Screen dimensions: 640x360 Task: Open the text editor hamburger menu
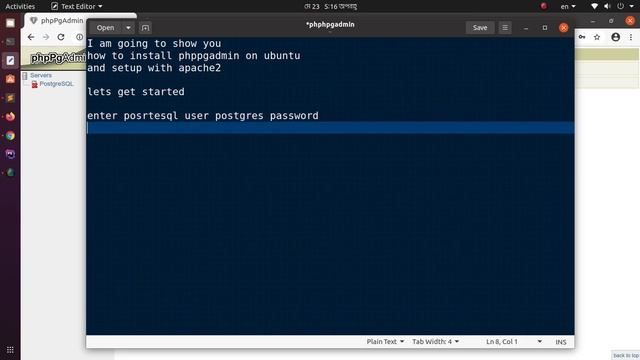(505, 28)
